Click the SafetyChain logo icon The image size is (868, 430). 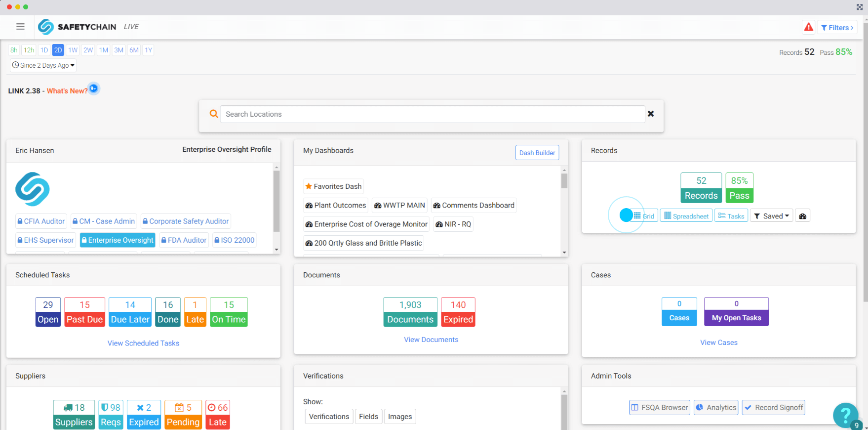pyautogui.click(x=45, y=27)
